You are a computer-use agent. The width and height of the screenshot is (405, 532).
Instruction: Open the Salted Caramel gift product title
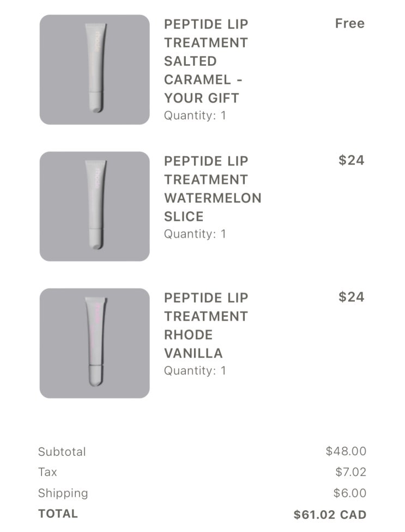click(x=205, y=61)
